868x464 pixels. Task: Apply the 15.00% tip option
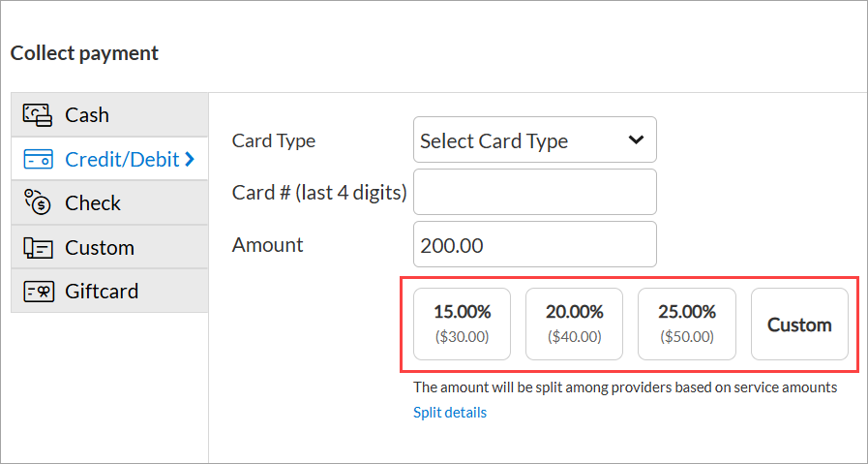coord(462,324)
